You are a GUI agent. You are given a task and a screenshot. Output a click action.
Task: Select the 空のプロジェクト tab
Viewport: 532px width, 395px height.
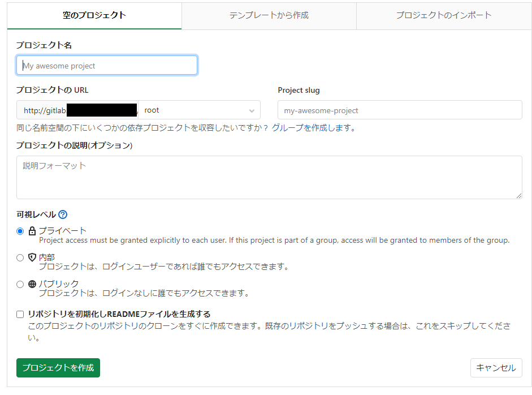click(94, 16)
